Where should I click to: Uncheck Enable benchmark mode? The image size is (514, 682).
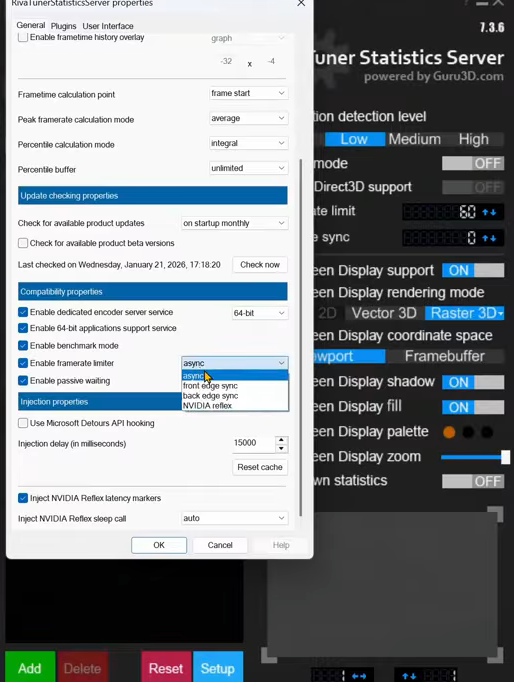pos(23,346)
